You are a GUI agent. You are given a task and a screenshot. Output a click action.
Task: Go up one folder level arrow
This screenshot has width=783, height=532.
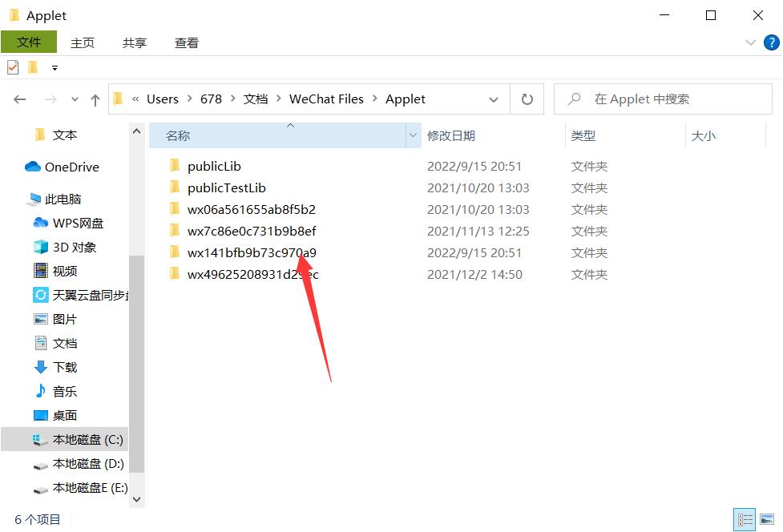tap(95, 100)
